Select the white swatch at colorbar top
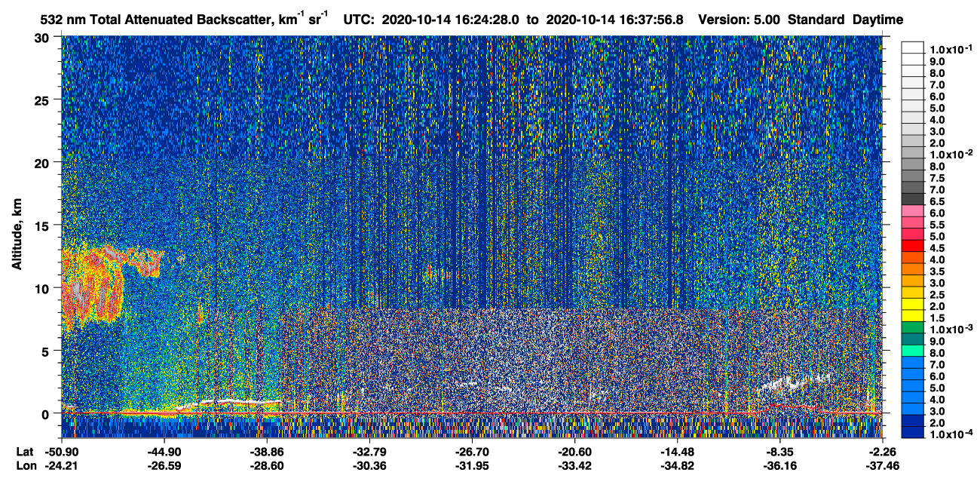Screen dimensions: 980x503 pos(913,48)
